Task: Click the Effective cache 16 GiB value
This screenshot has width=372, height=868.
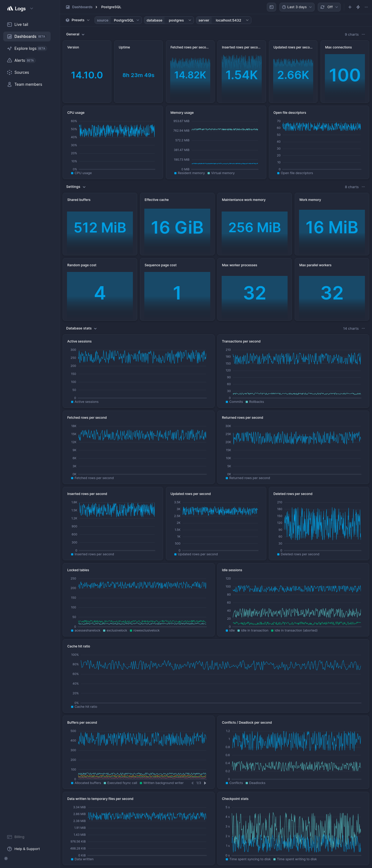Action: point(177,227)
